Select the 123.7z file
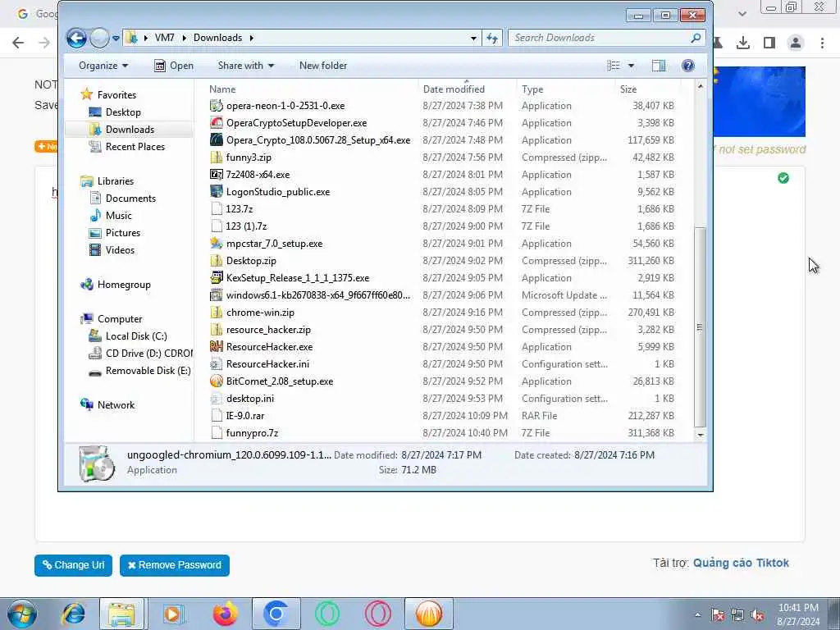The height and width of the screenshot is (630, 840). (x=239, y=209)
